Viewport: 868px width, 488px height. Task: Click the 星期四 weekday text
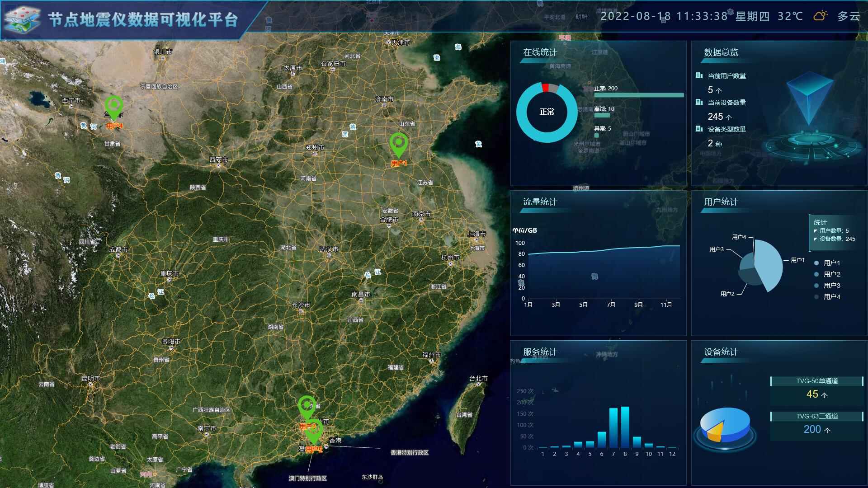point(752,16)
